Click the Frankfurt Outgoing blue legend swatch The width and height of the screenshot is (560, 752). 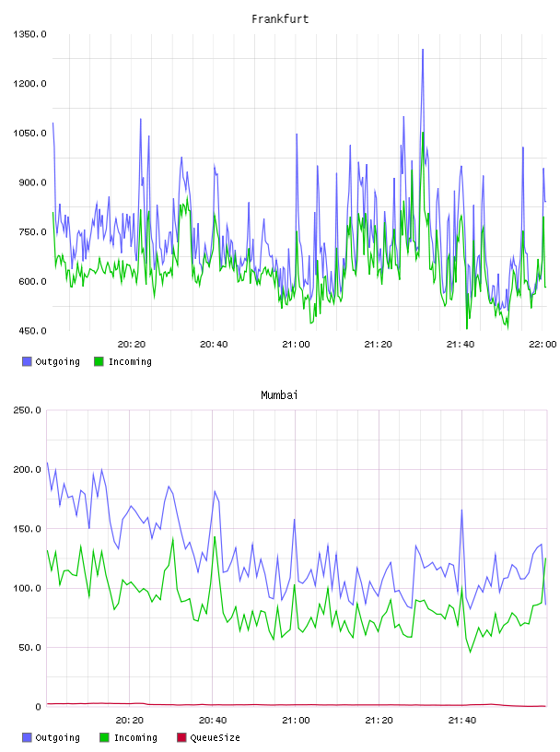pos(27,361)
